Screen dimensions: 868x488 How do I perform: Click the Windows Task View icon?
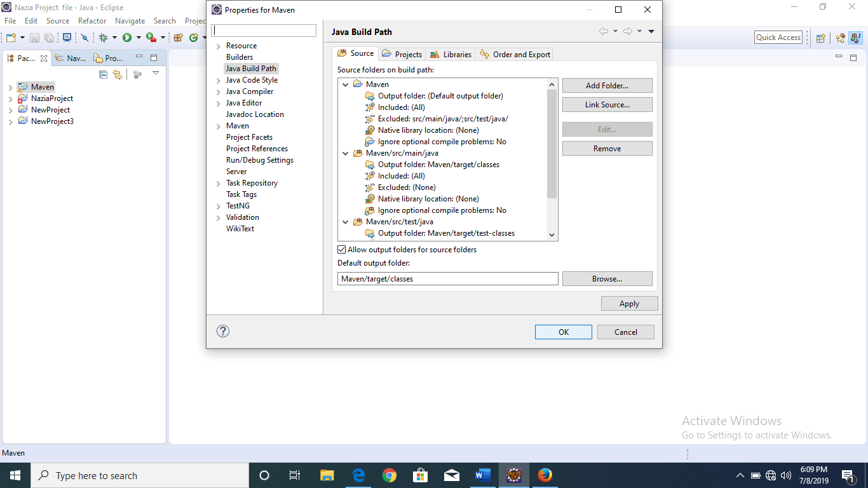click(x=295, y=475)
